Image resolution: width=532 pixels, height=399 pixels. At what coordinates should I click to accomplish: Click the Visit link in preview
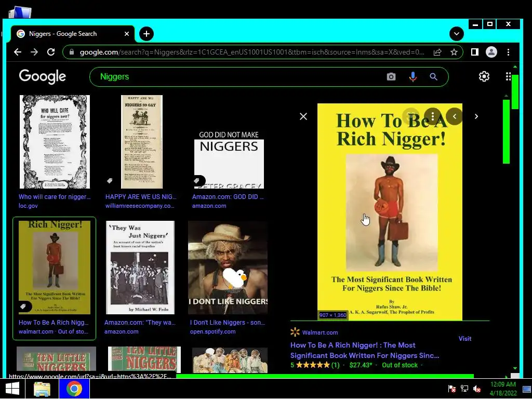[x=465, y=339]
